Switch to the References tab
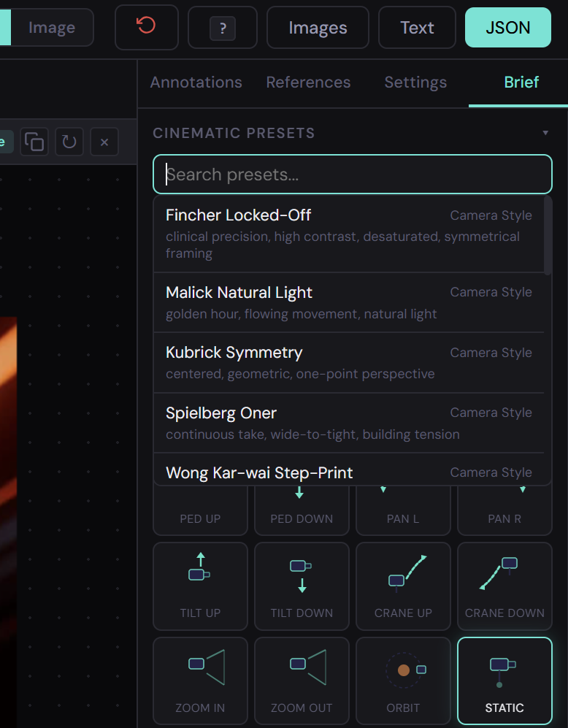 [308, 83]
